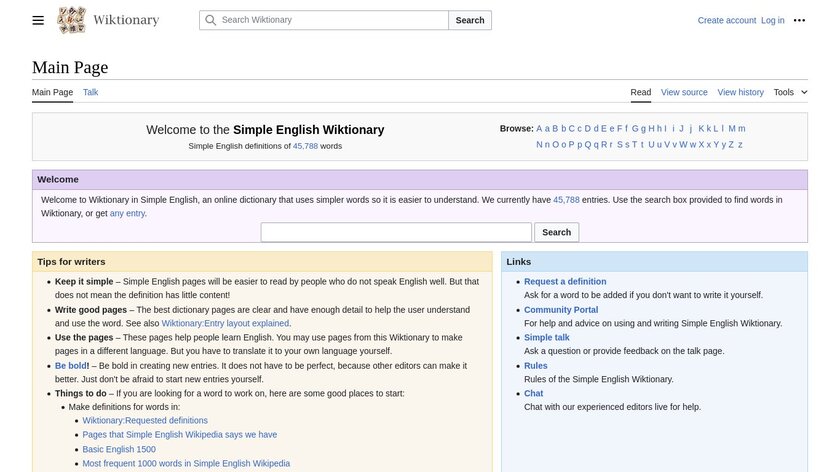Focus the Welcome section search field
Image resolution: width=840 pixels, height=472 pixels.
pyautogui.click(x=396, y=232)
